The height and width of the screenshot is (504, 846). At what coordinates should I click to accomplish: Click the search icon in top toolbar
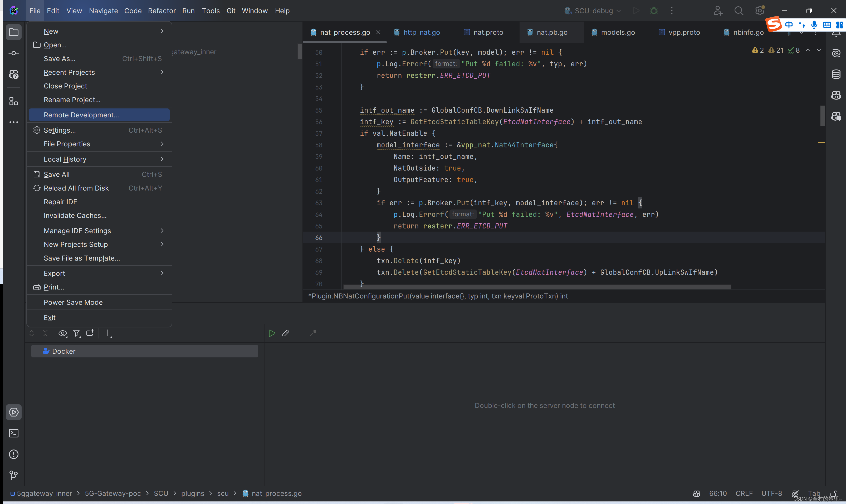[739, 11]
